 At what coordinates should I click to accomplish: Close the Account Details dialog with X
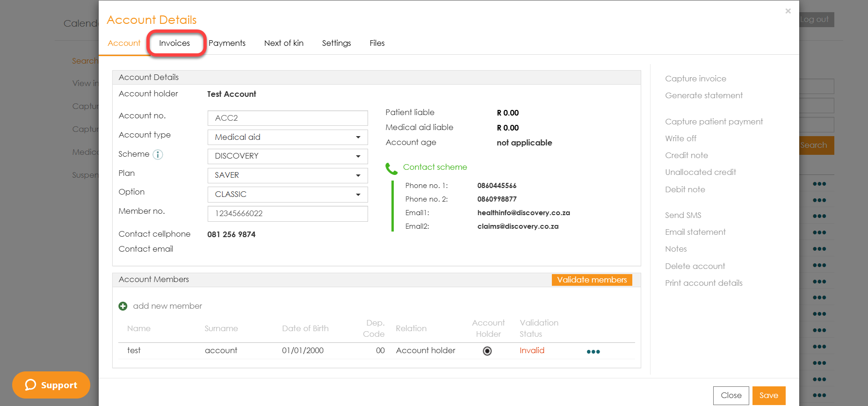click(x=788, y=11)
